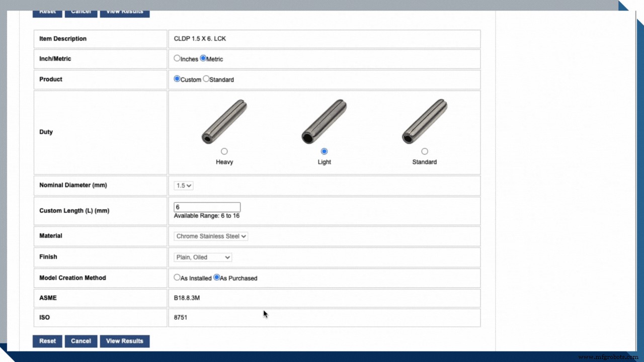Expand the Finish dropdown
The height and width of the screenshot is (362, 644).
203,257
